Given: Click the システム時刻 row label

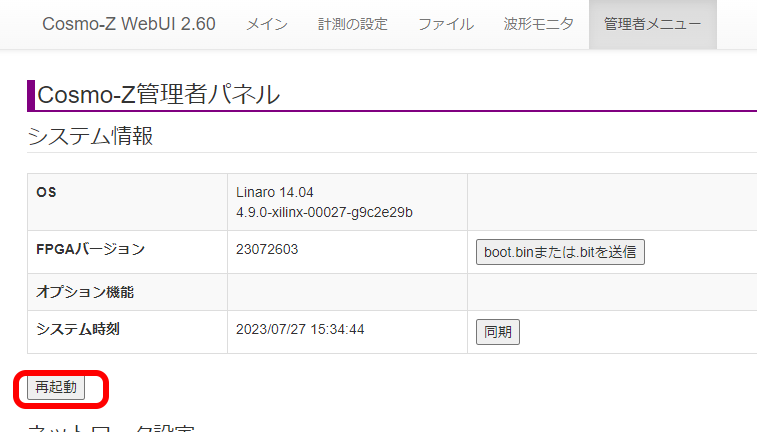Looking at the screenshot, I should point(78,329).
